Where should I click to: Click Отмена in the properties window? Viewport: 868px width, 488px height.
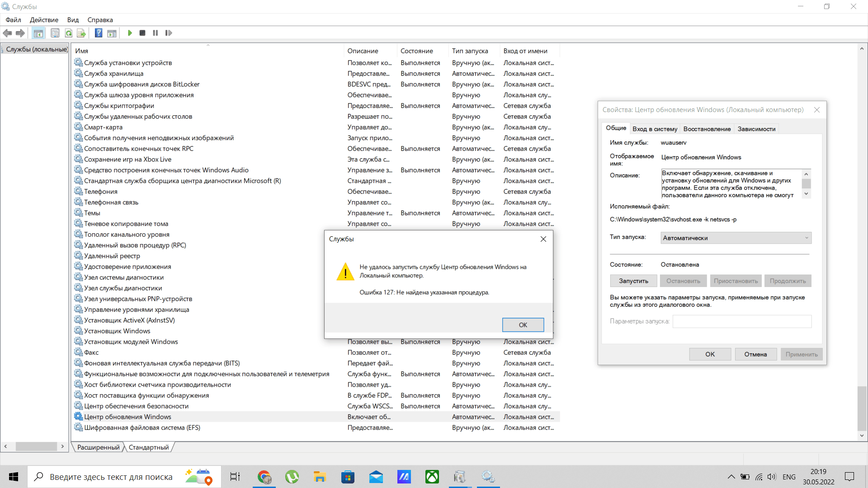[x=756, y=354]
